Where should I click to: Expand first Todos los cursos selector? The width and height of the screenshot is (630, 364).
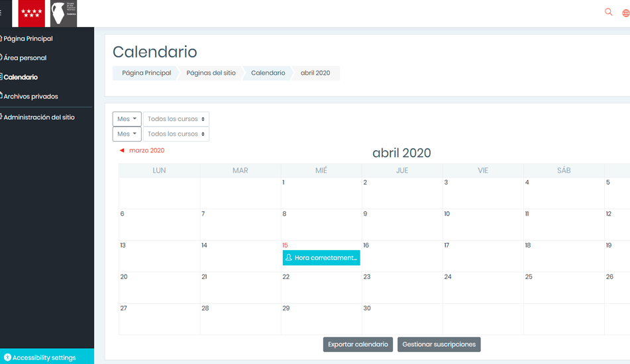point(176,118)
